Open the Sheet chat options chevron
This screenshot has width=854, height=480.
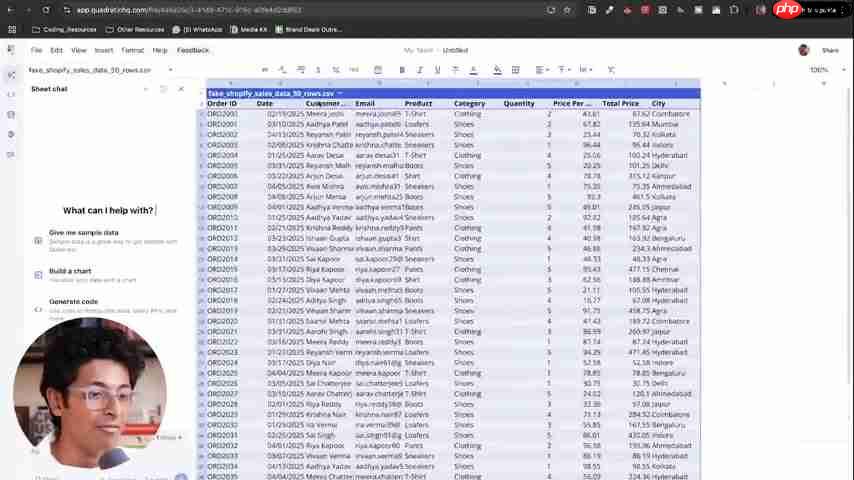[x=145, y=89]
